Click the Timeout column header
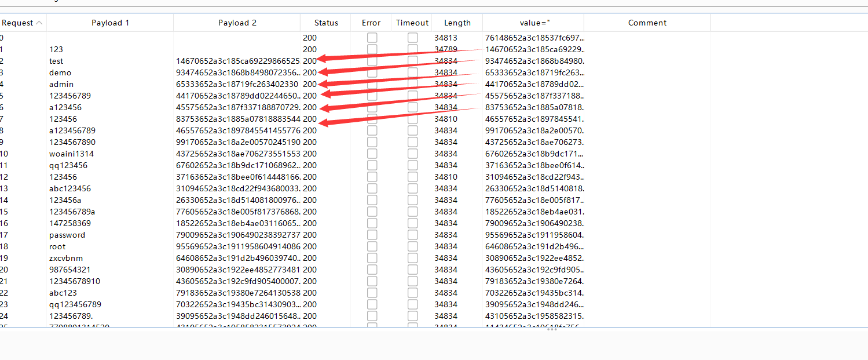This screenshot has height=360, width=868. (412, 23)
